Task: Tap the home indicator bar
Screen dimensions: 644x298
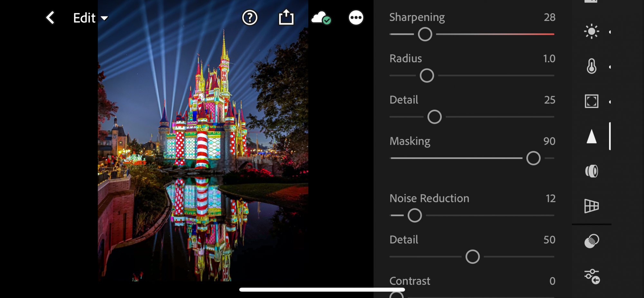Action: [x=322, y=290]
